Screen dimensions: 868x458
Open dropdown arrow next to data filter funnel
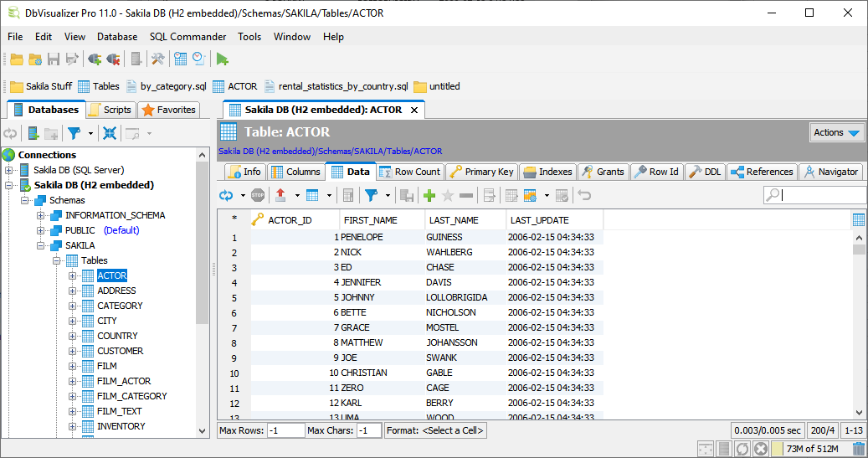(388, 195)
